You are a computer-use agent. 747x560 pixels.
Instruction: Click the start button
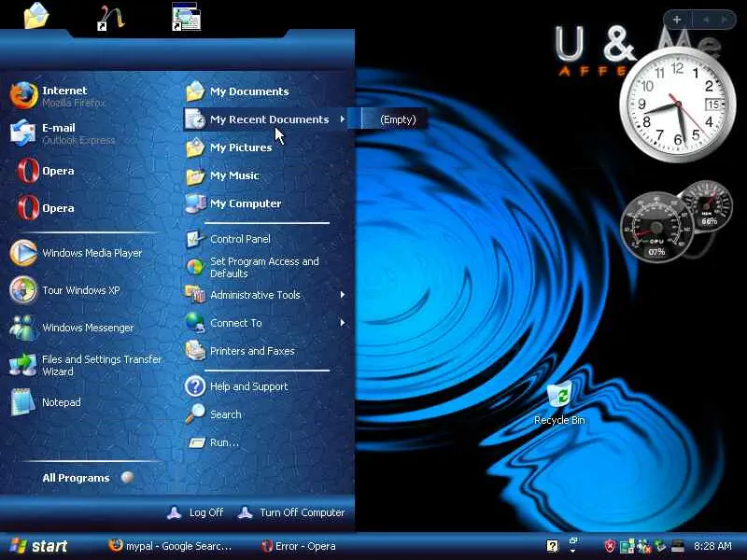(x=38, y=546)
